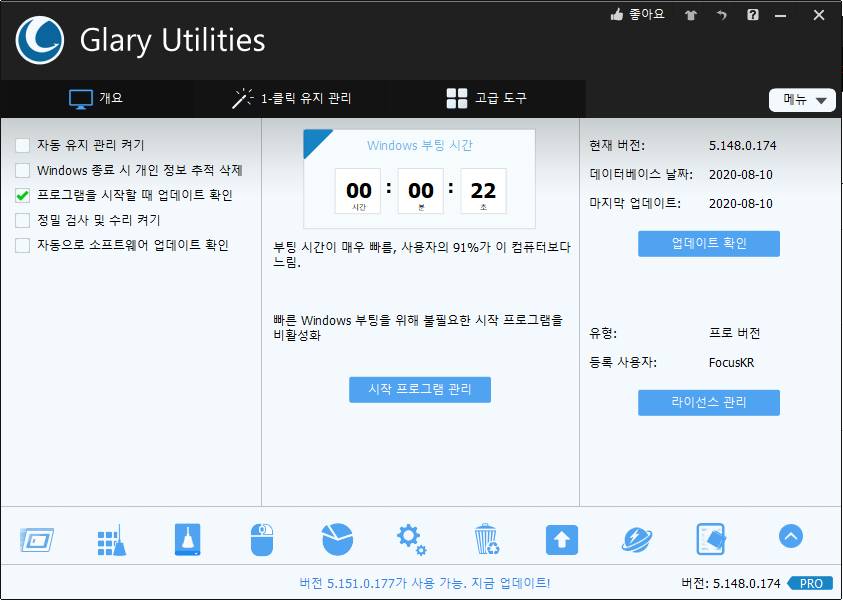Click the 00 minutes boot time tile
This screenshot has height=601, width=843.
(420, 191)
